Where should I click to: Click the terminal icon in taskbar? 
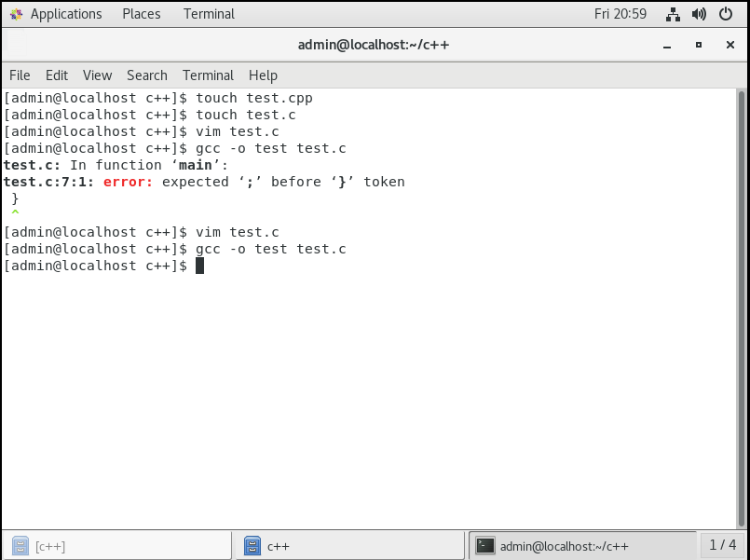click(484, 546)
